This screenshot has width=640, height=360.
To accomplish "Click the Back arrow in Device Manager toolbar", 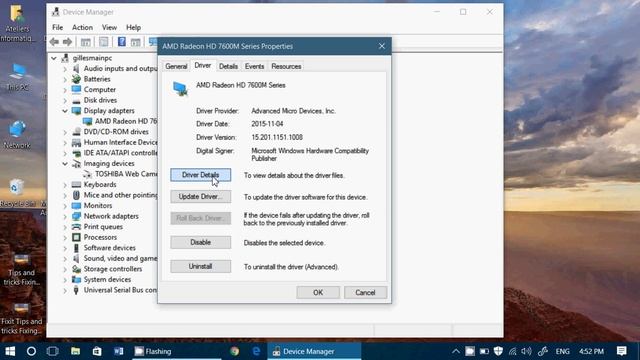I will click(54, 42).
